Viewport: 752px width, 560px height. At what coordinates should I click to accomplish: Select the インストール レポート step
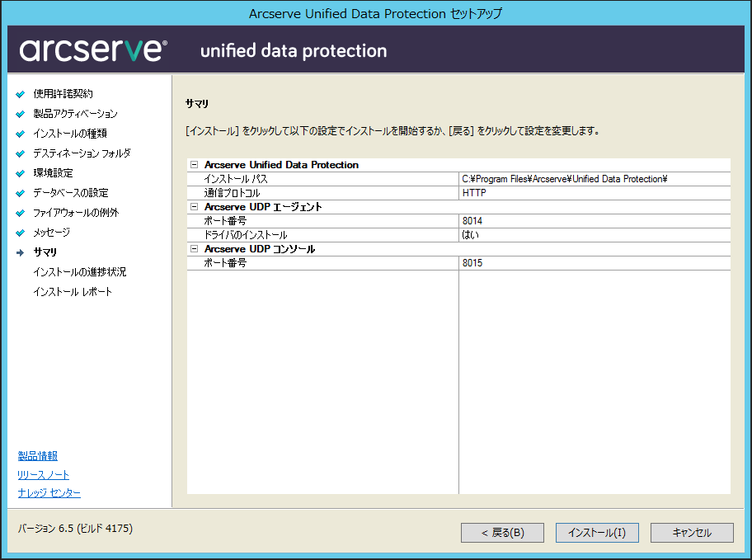pos(73,292)
